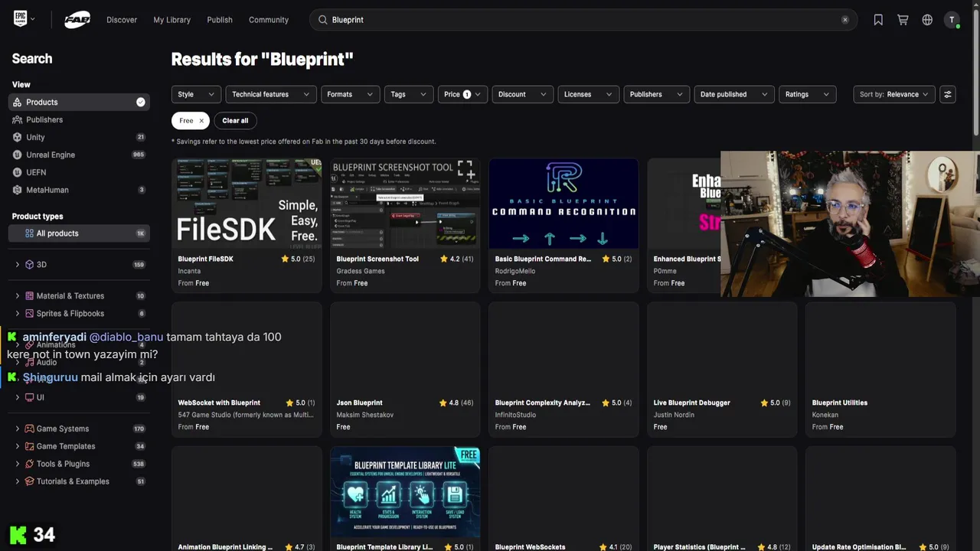Click the Products view icon
The width and height of the screenshot is (980, 551).
tap(18, 102)
